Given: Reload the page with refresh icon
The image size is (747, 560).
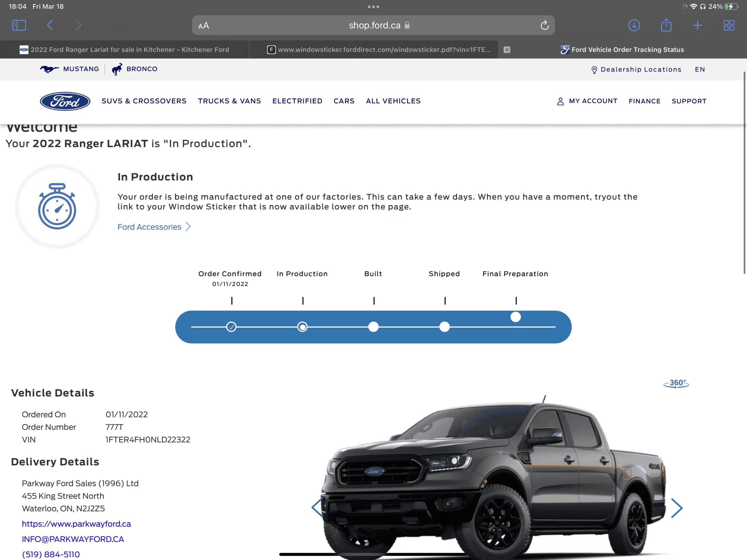Looking at the screenshot, I should (544, 25).
